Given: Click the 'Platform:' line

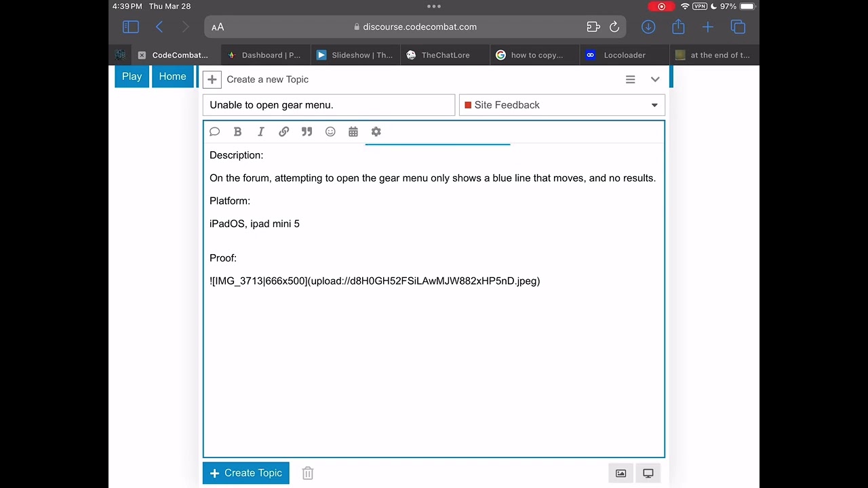Looking at the screenshot, I should tap(230, 201).
